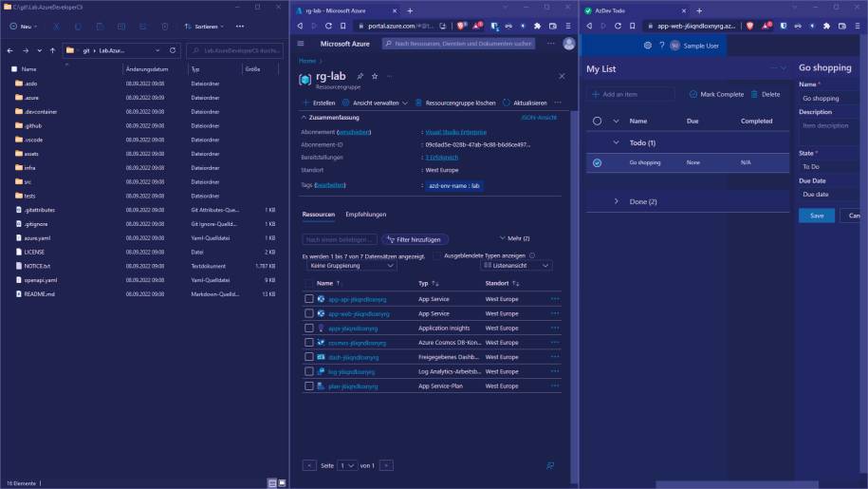Open the Azure account avatar menu
Image resolution: width=868 pixels, height=489 pixels.
568,43
